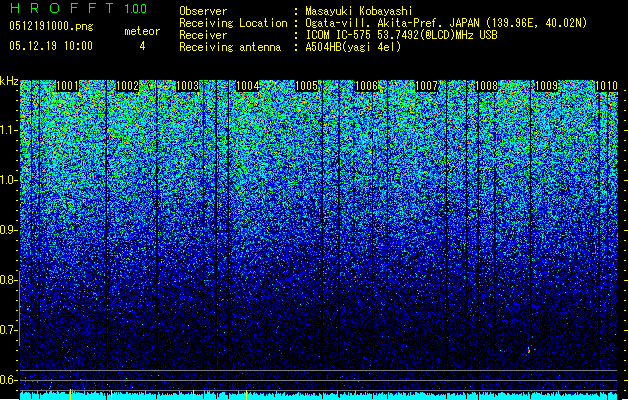Click the 1009 time marker
The image size is (629, 400).
click(x=546, y=86)
